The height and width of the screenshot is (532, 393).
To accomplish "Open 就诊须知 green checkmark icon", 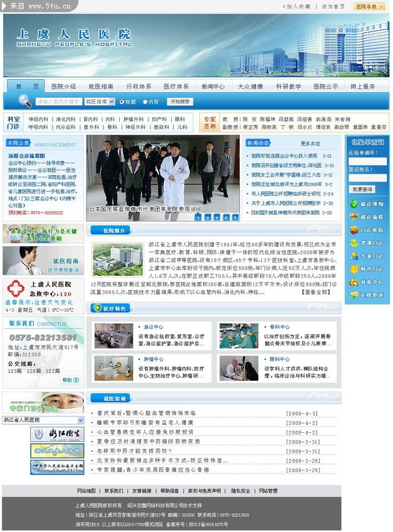I will coord(354,204).
